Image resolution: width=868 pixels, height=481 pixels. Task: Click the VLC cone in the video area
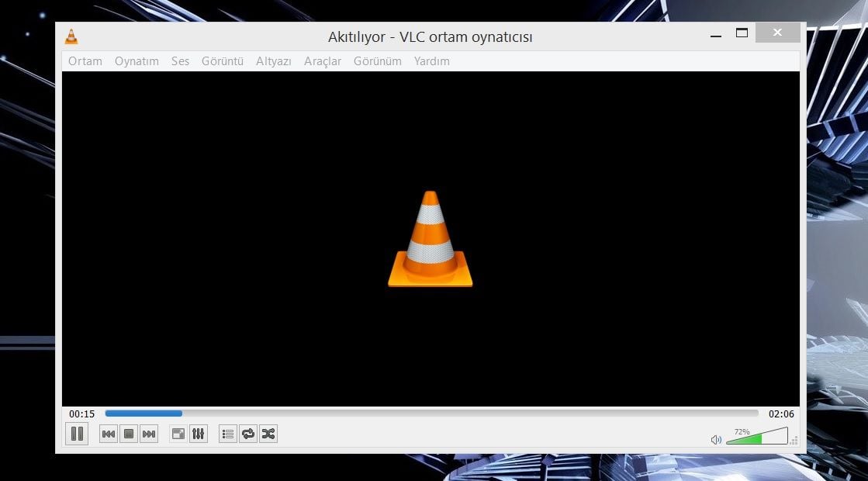431,239
